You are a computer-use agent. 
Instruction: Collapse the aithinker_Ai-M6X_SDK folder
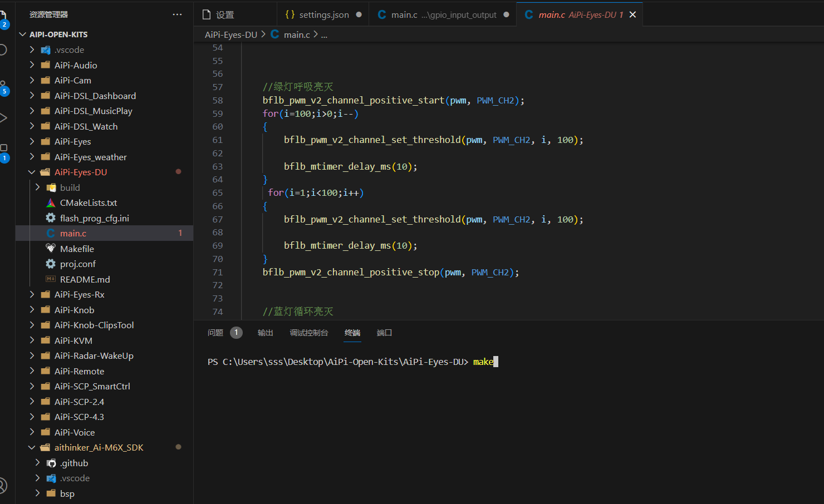click(32, 447)
